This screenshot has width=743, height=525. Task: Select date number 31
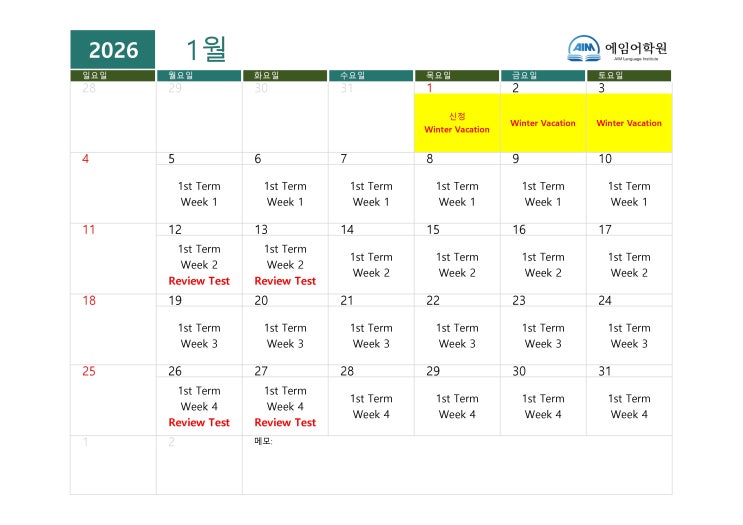pyautogui.click(x=605, y=371)
